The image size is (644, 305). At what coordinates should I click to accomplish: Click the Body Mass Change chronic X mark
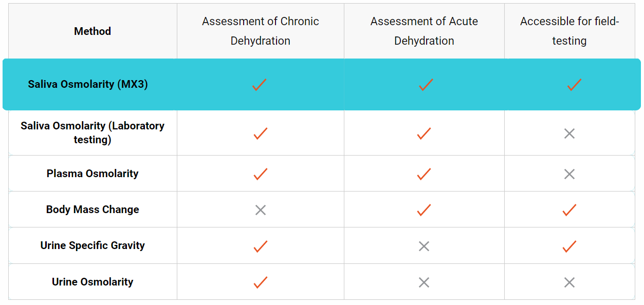coord(261,210)
